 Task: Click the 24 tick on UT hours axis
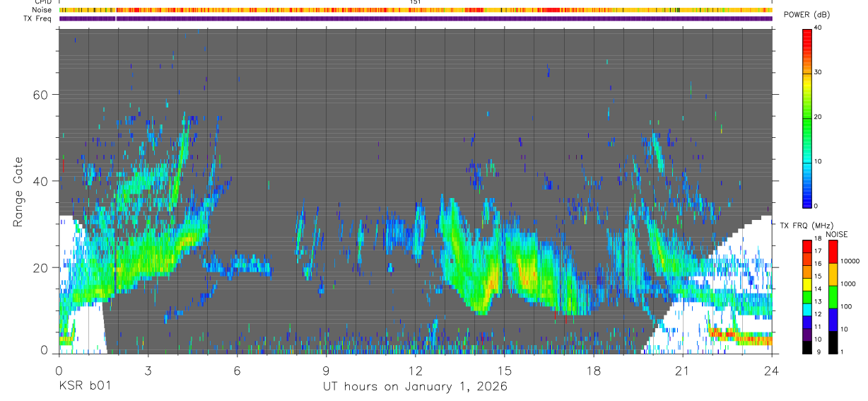(772, 371)
